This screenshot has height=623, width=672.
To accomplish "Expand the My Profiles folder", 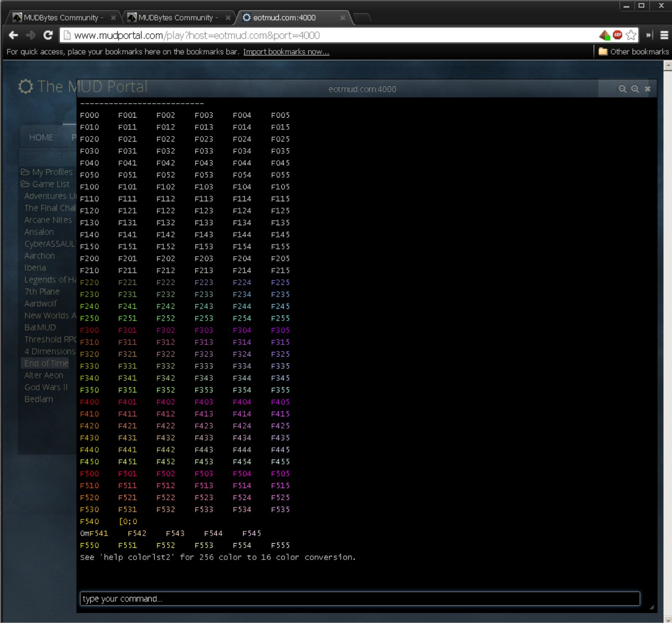I will (x=47, y=172).
